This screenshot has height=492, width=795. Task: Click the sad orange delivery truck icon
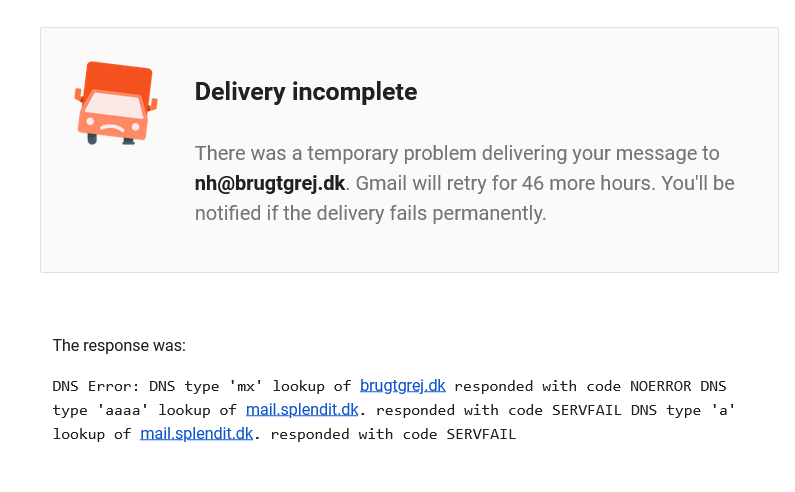pos(116,103)
